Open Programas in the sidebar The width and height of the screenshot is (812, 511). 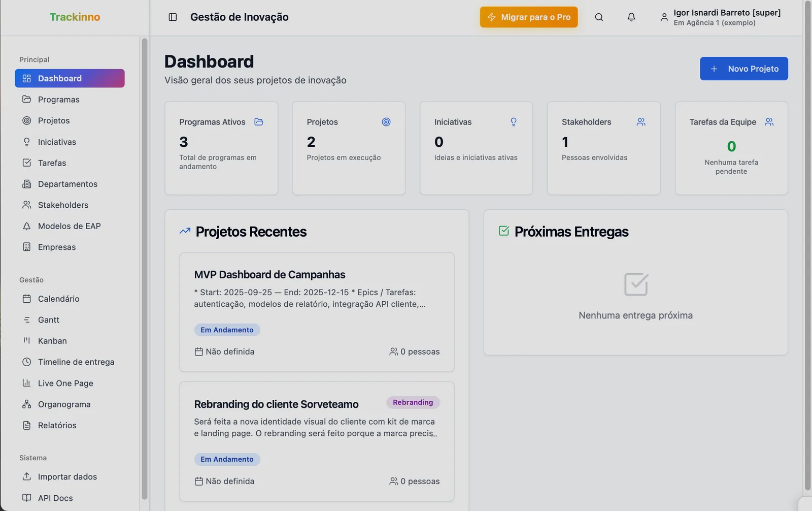coord(70,100)
